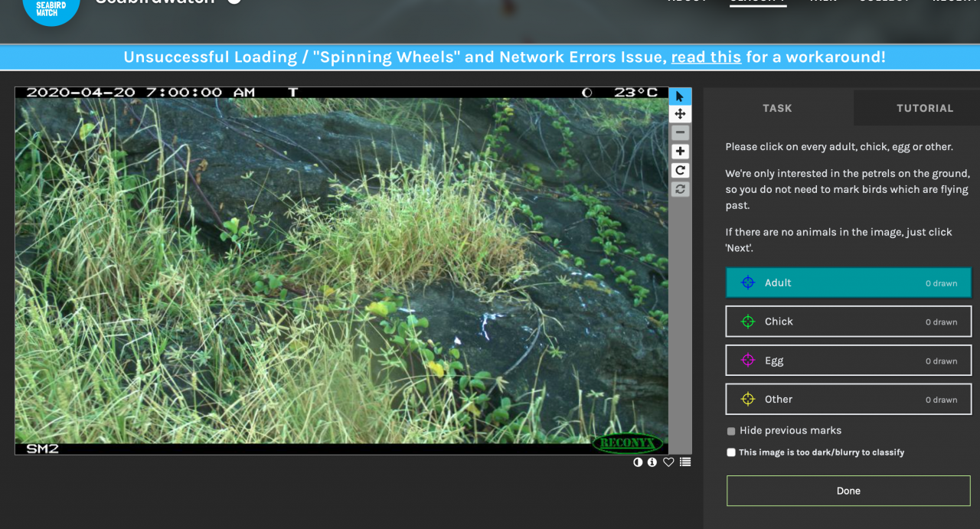This screenshot has width=980, height=529.
Task: Reset the image view
Action: (680, 189)
